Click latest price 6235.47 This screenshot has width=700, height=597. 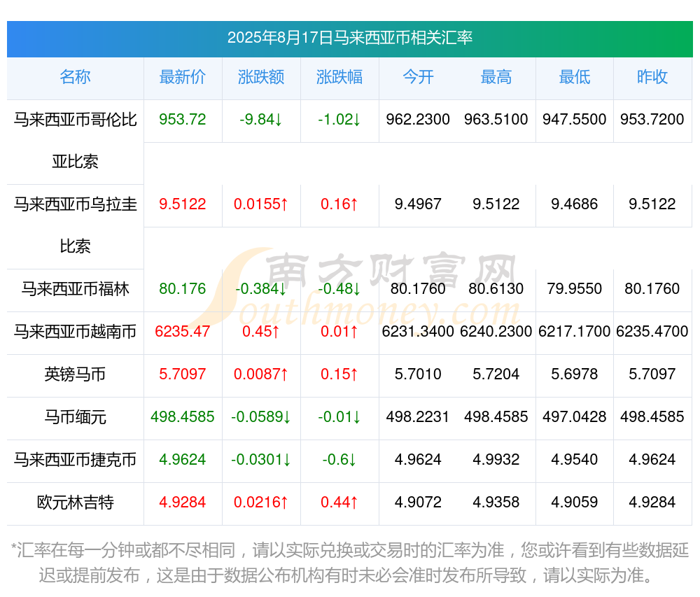coord(183,332)
